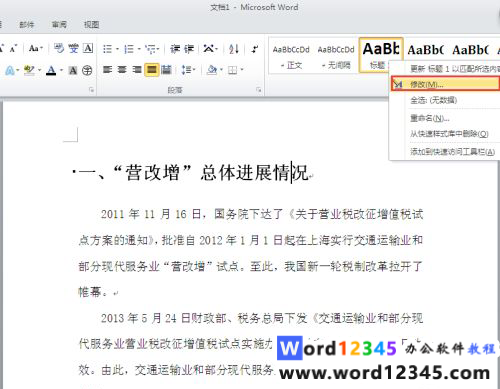Click the Phonetic Guide (wén 文) icon
500x389 pixels.
[x=73, y=49]
